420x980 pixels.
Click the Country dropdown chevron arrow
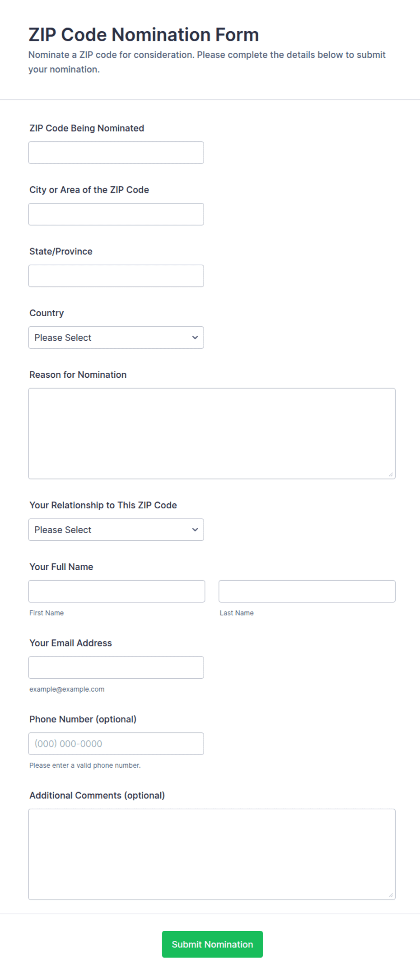pyautogui.click(x=195, y=338)
